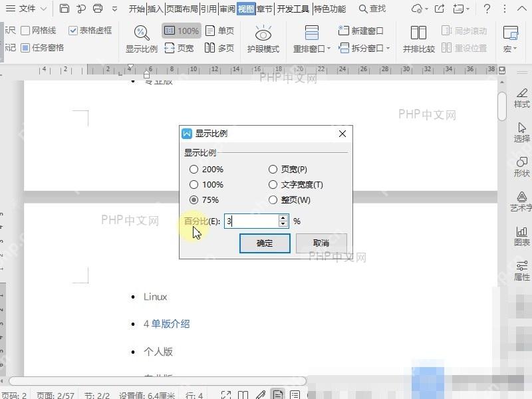532x399 pixels.
Task: Fit document to 页宽 in ribbon
Action: tap(179, 48)
